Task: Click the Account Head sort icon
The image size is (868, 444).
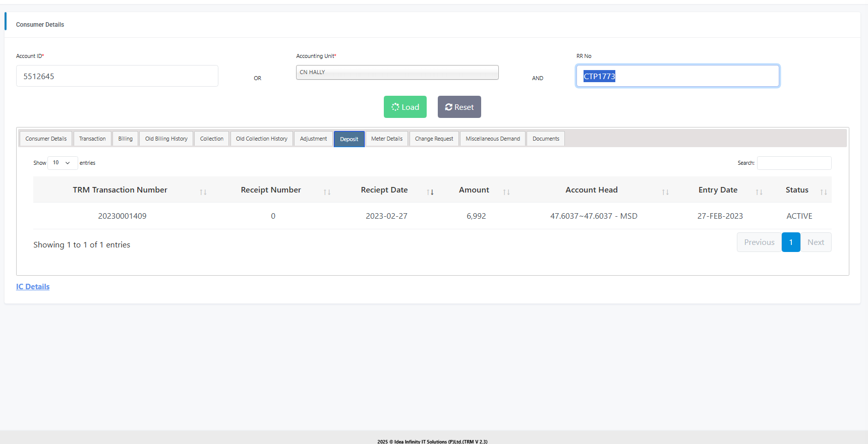Action: pos(665,192)
